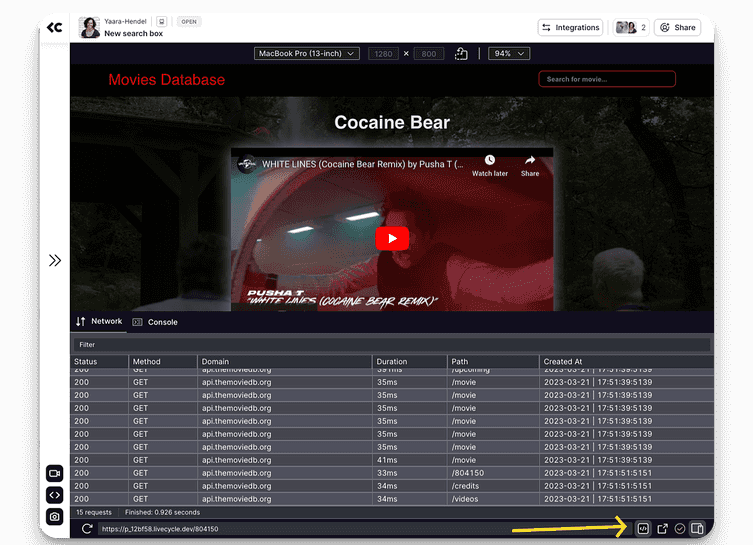The height and width of the screenshot is (545, 753).
Task: Click the small icon next to Yaara-Hendel
Action: 161,22
